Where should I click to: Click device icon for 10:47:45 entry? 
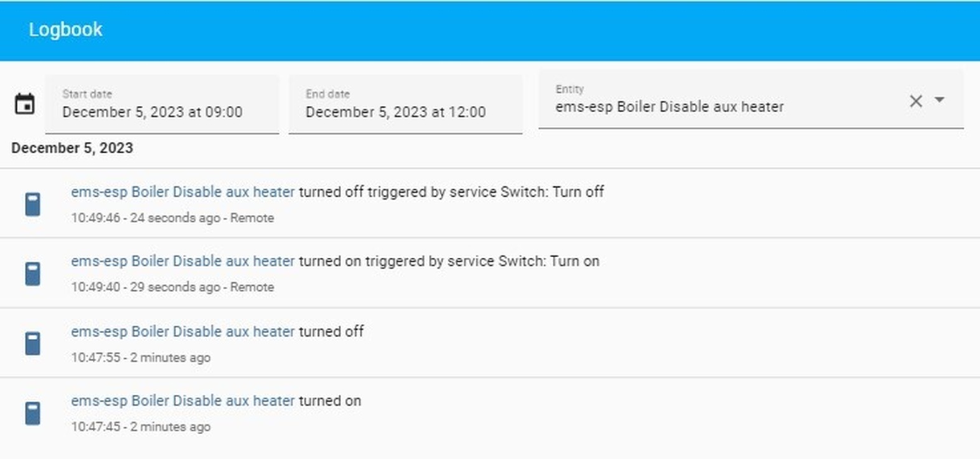(32, 413)
